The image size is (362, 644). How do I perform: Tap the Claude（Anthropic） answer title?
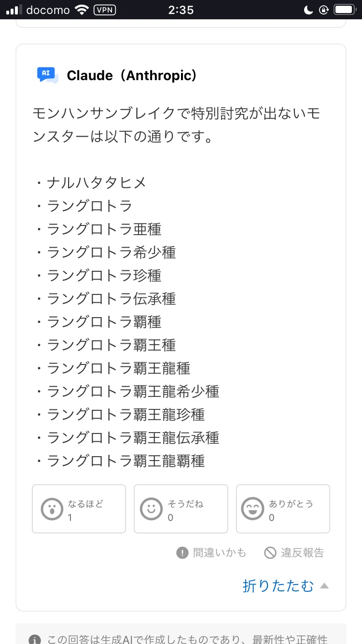pyautogui.click(x=132, y=75)
